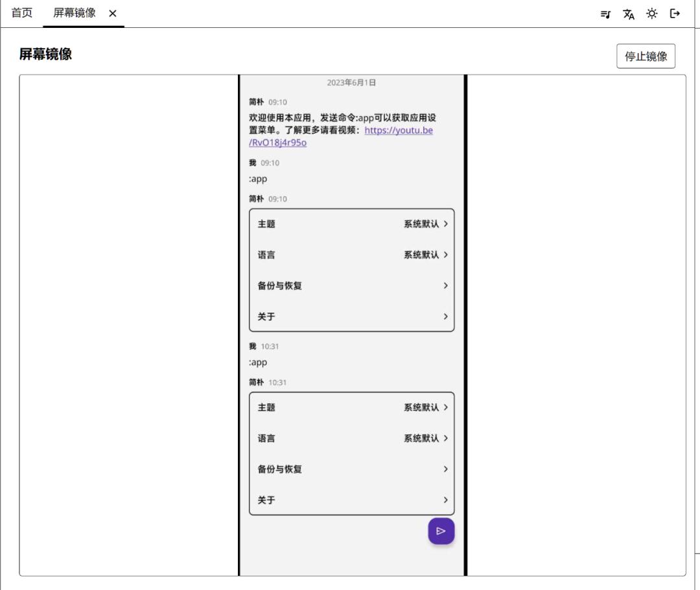Image resolution: width=700 pixels, height=590 pixels.
Task: Click the :app command message at 09:10
Action: pos(258,178)
